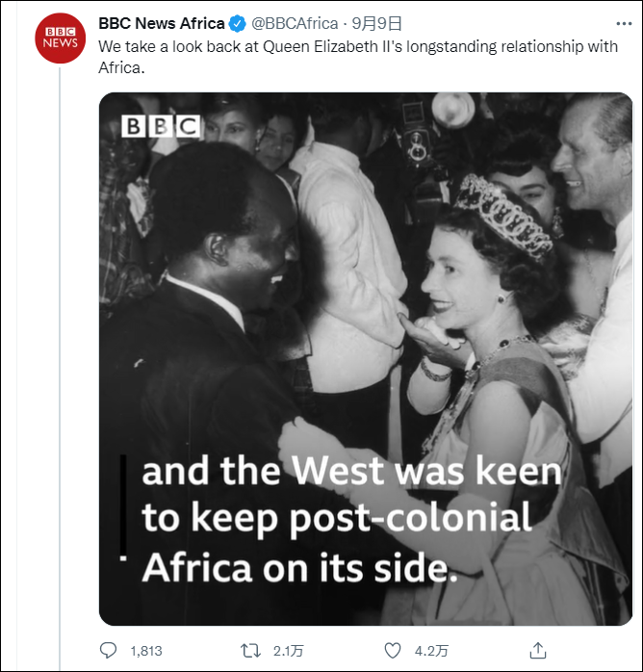
Task: Click the blue verified badge
Action: tap(238, 23)
